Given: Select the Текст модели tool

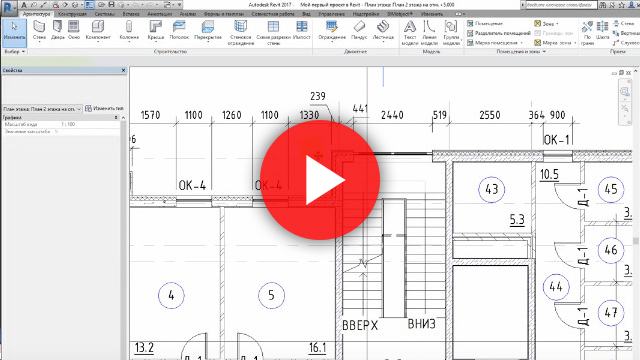Looking at the screenshot, I should (x=410, y=33).
